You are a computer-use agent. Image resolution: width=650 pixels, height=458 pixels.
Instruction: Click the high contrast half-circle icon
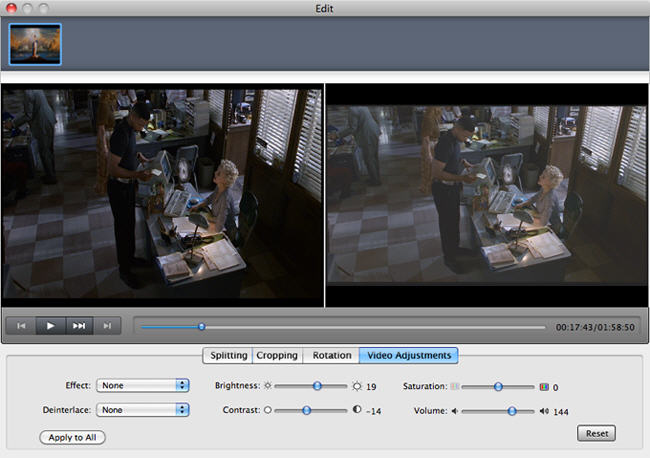357,410
